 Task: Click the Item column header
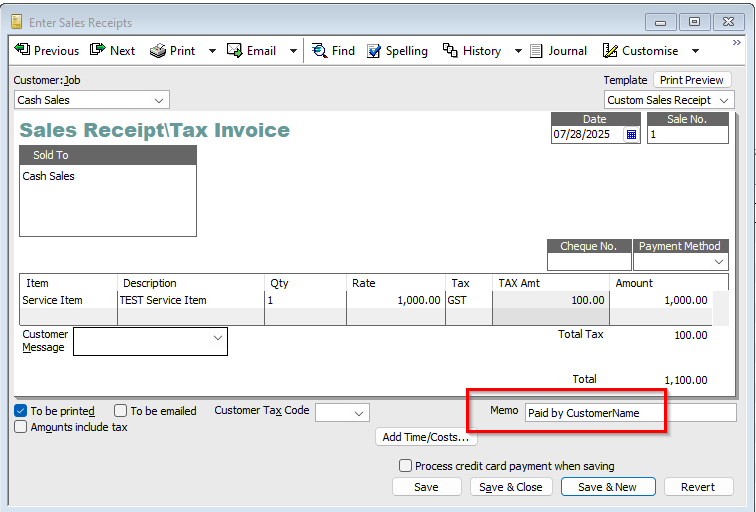tap(68, 283)
